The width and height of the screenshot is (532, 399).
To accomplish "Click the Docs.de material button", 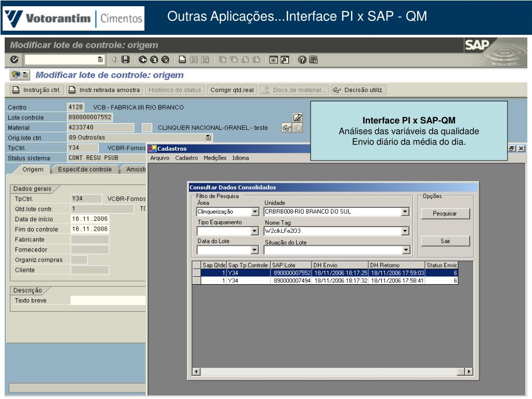I will pos(294,90).
